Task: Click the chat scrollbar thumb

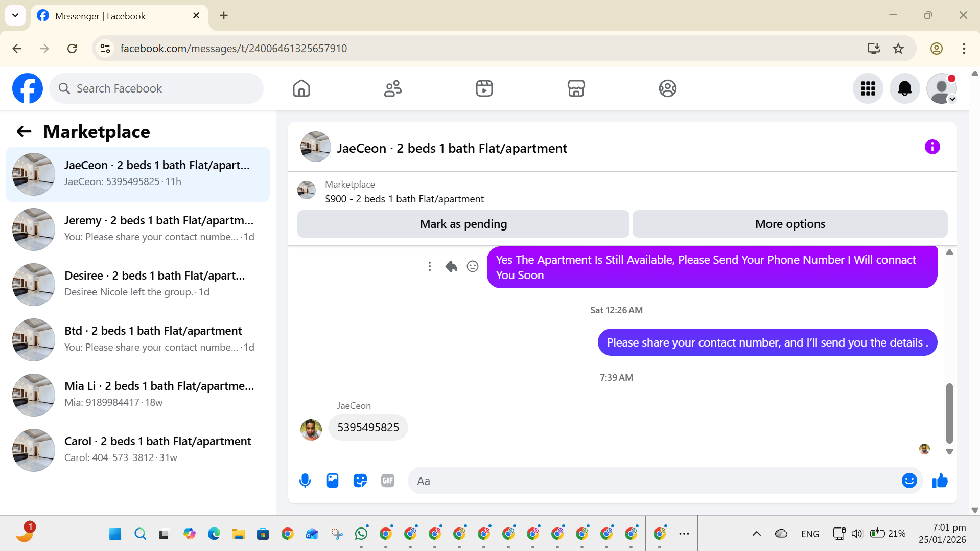Action: (949, 413)
